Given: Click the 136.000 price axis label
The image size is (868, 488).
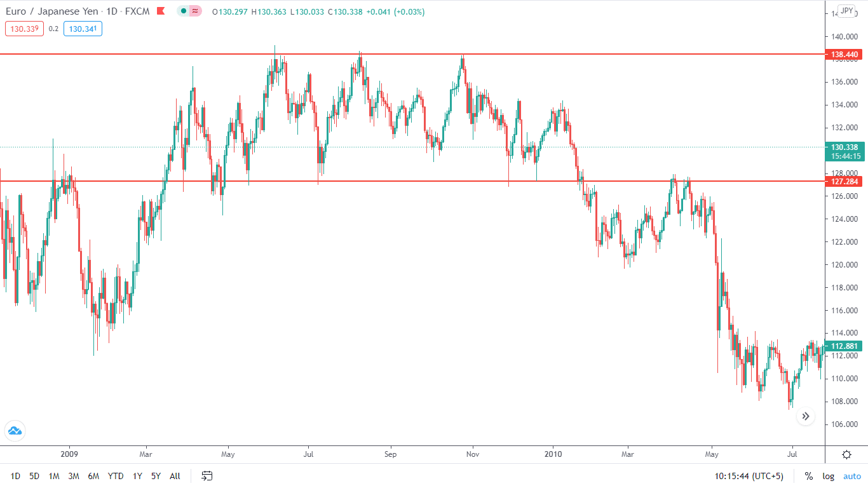Looking at the screenshot, I should (x=843, y=82).
